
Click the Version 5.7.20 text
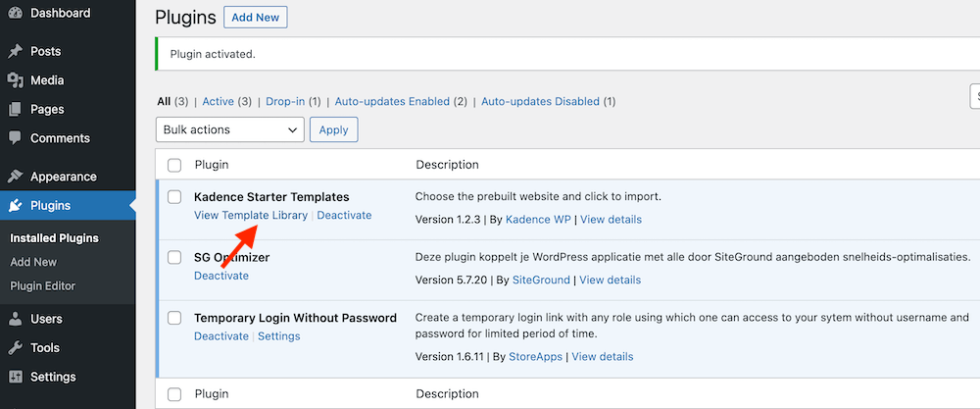pos(451,281)
